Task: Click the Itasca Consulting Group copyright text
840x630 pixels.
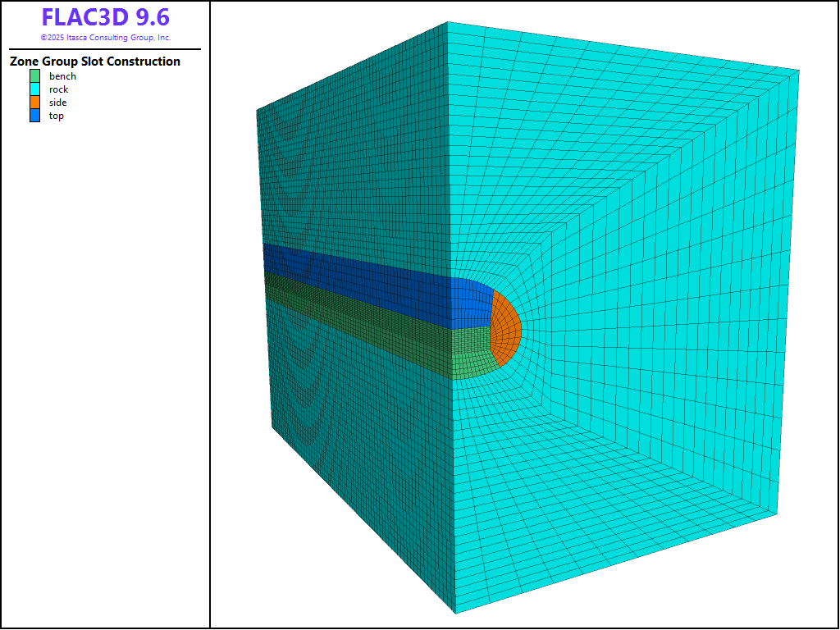Action: [x=105, y=38]
